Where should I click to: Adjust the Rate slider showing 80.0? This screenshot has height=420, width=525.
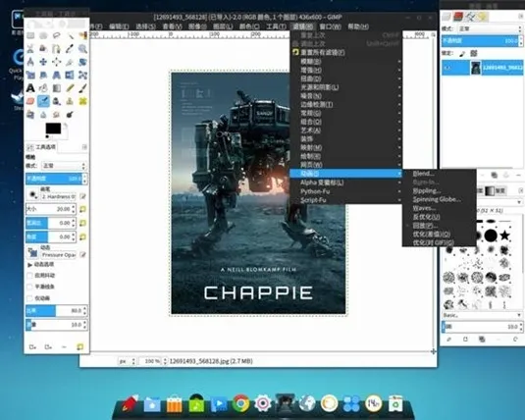click(54, 310)
